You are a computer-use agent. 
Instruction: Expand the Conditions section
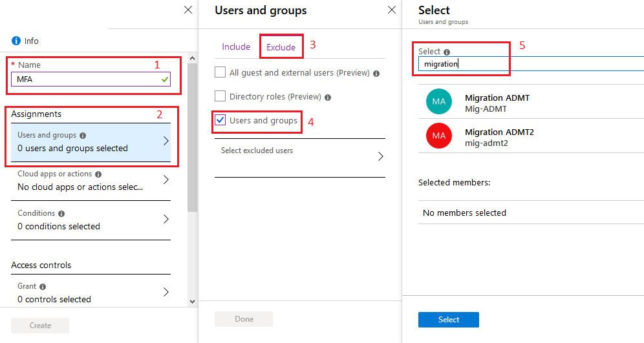91,220
